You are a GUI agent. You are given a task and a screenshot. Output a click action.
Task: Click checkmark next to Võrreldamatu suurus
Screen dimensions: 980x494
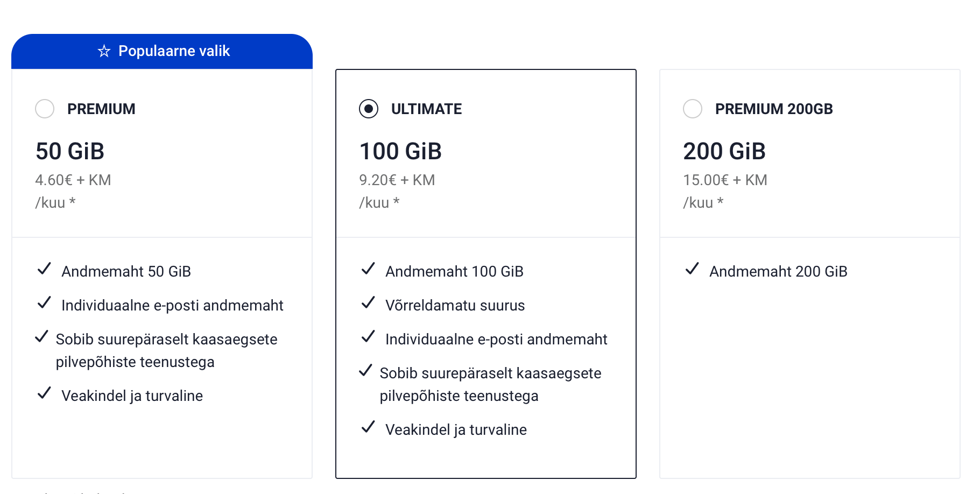point(368,302)
